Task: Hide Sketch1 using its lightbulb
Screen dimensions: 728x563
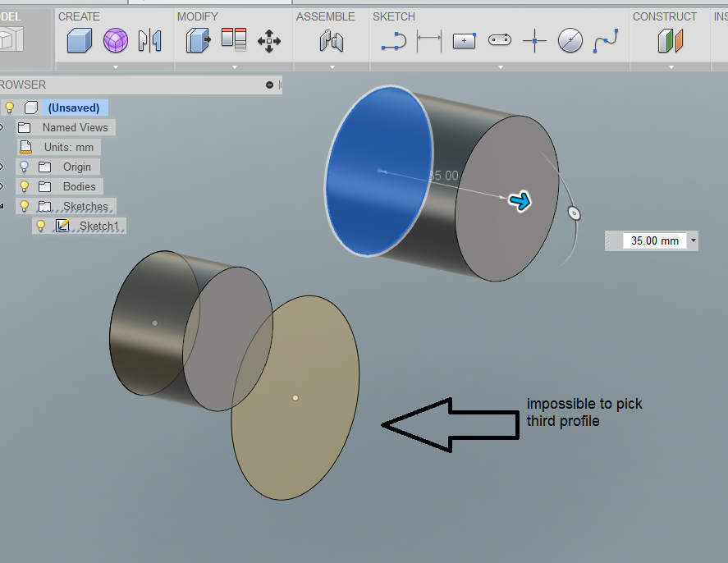Action: tap(41, 226)
